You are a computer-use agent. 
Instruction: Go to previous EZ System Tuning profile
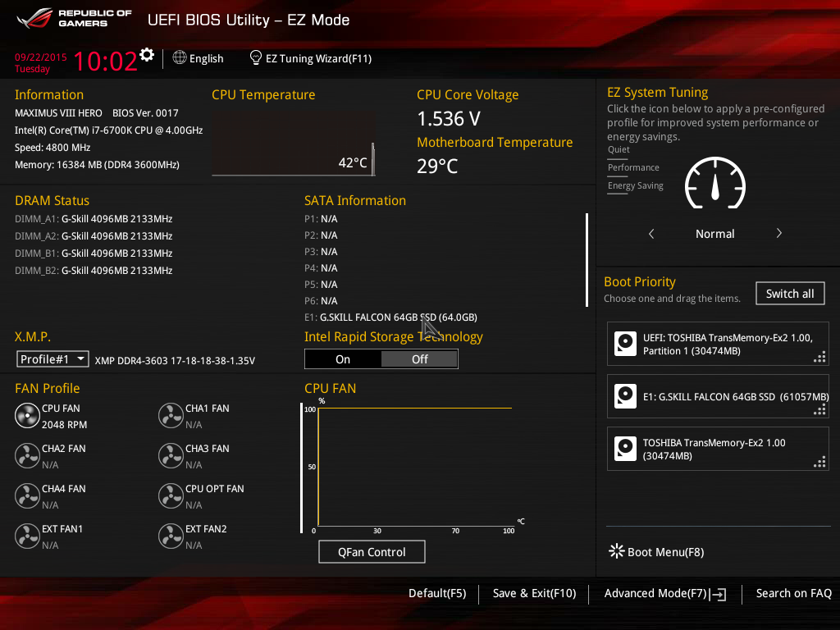(x=651, y=234)
